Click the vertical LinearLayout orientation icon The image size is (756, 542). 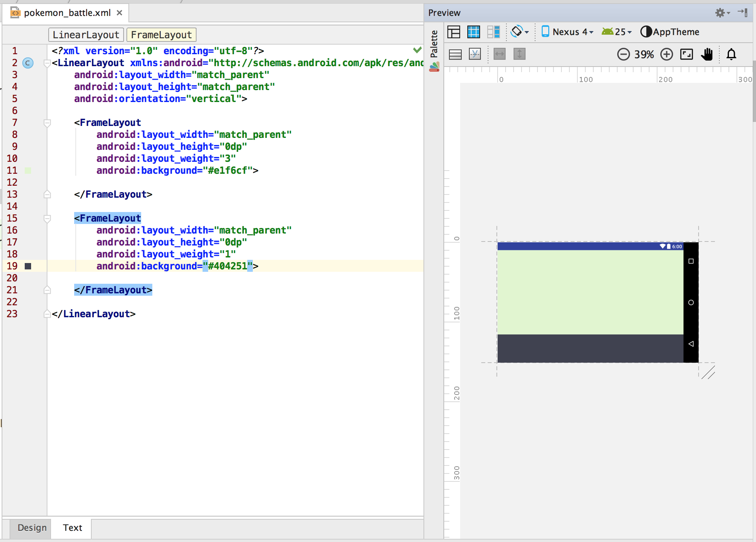(x=455, y=54)
